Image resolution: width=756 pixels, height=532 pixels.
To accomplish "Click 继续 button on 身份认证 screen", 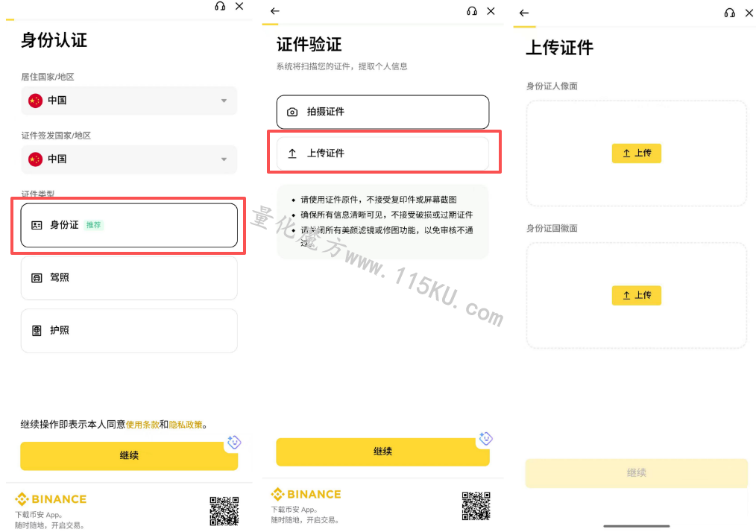I will pyautogui.click(x=129, y=455).
